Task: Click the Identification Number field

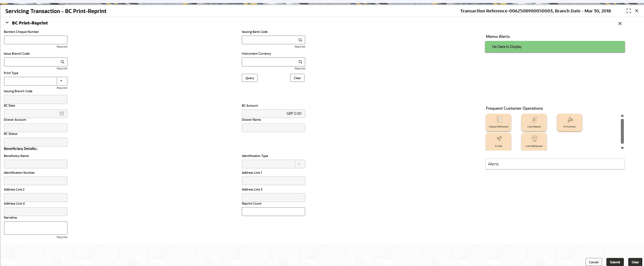Action: (36, 181)
